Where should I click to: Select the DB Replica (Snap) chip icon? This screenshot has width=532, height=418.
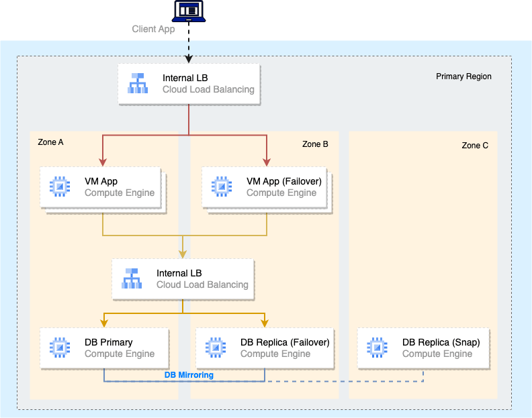click(x=378, y=348)
